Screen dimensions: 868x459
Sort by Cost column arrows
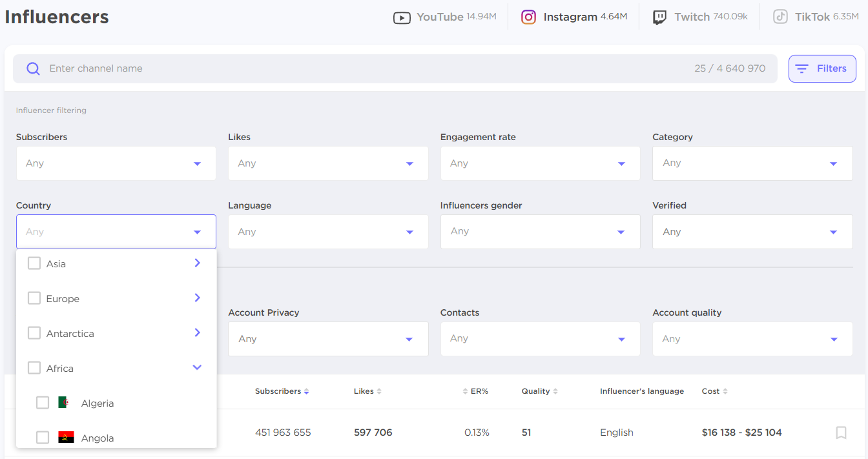tap(725, 392)
